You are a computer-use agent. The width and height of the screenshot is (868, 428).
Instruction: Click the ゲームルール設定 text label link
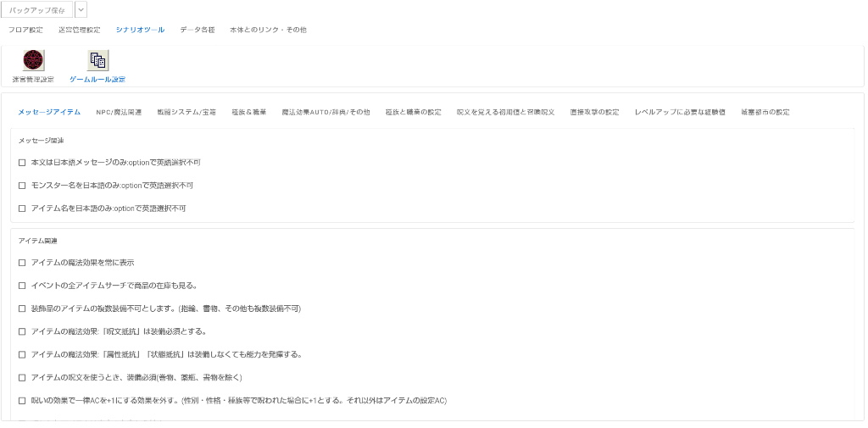coord(97,80)
